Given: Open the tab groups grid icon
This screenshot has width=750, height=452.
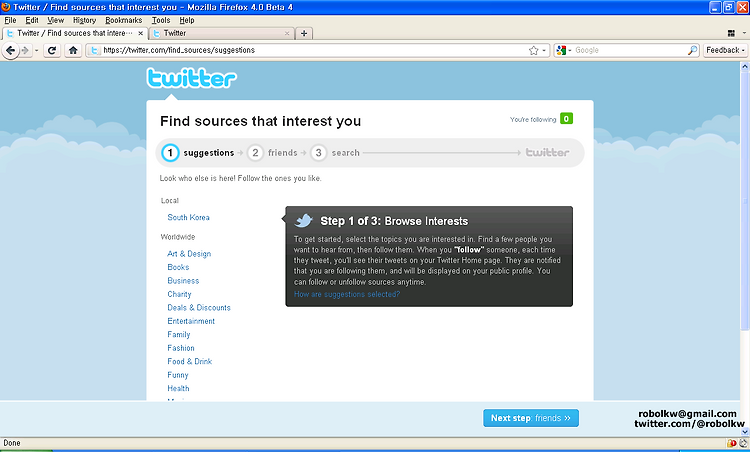Looking at the screenshot, I should 731,33.
